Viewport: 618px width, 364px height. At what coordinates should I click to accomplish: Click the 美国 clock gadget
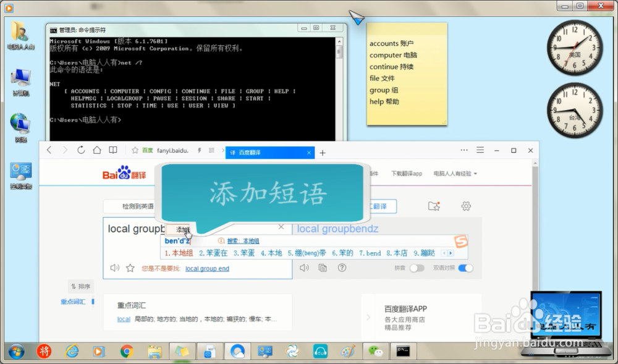click(574, 48)
